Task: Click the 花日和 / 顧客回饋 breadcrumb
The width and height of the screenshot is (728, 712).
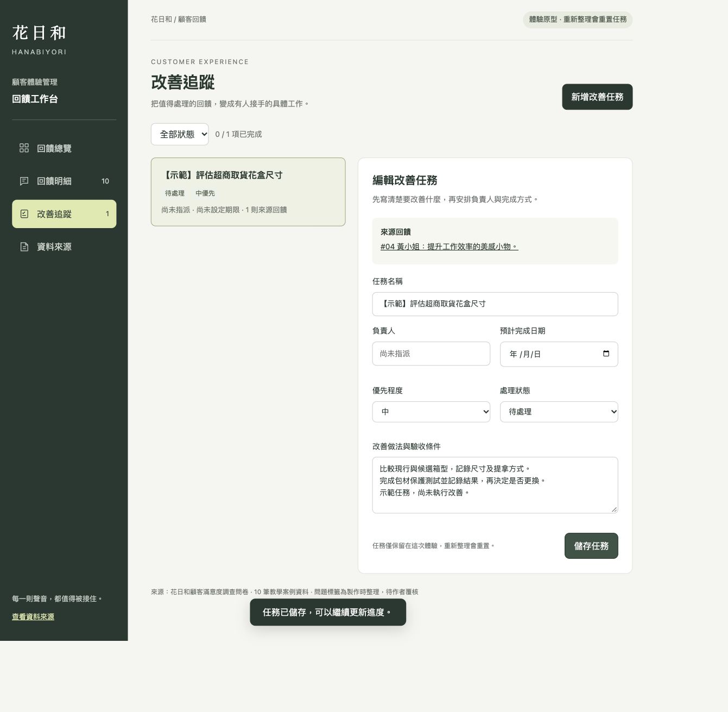Action: pos(179,19)
